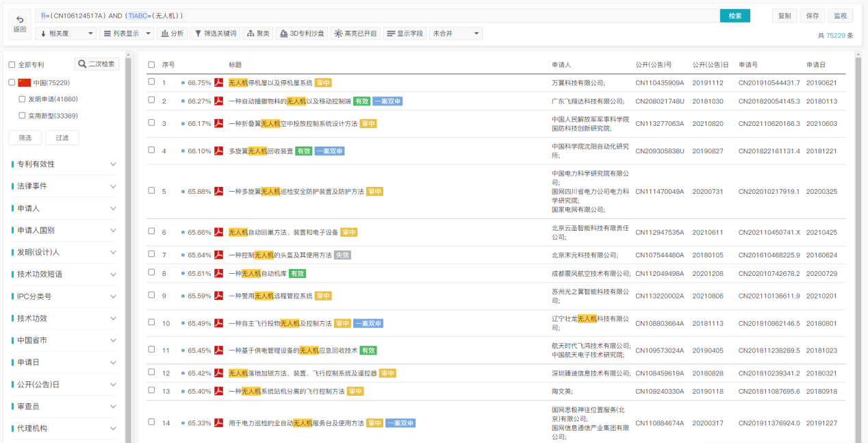Open PDF icon for patent row 8
868x443 pixels.
[219, 273]
